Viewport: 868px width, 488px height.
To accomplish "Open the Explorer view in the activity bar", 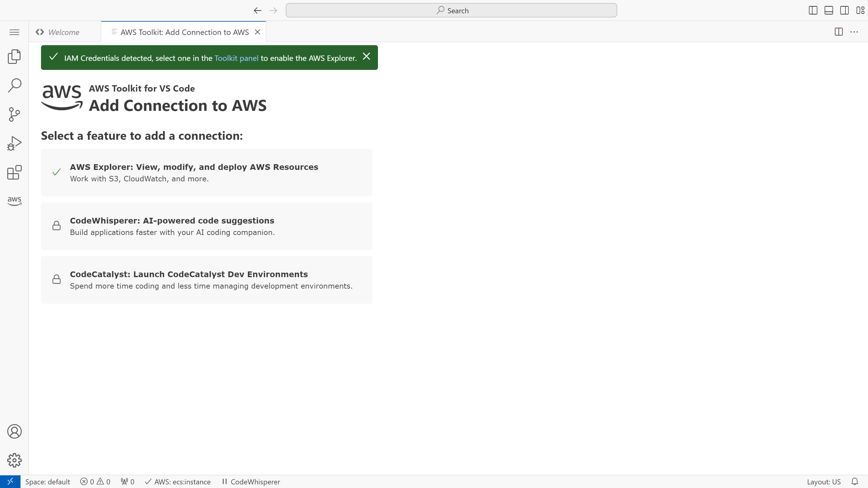I will [14, 57].
